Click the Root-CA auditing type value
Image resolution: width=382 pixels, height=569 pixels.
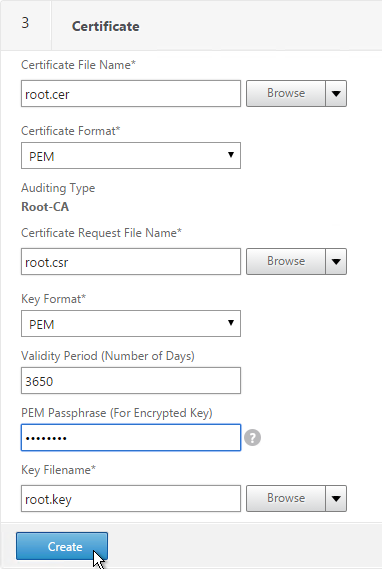coord(45,207)
